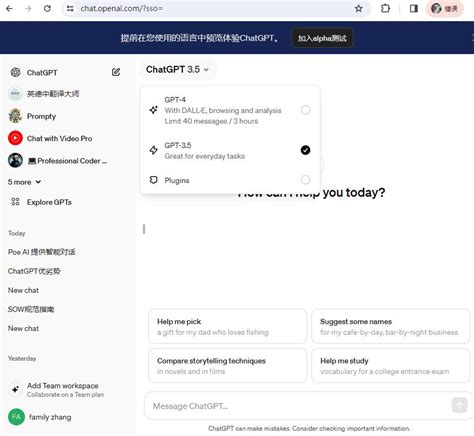Click the browser forward arrow
Screen dimensions: 474x436
tap(28, 8)
